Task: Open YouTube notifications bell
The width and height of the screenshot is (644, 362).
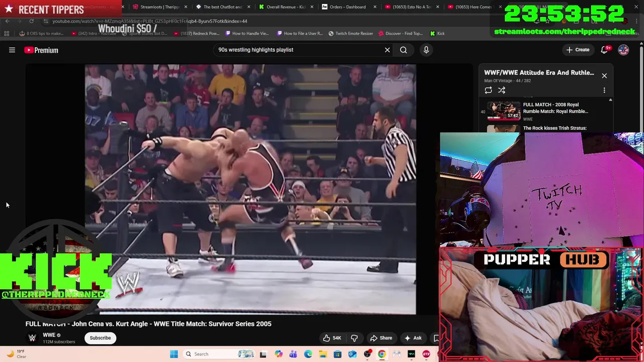Action: coord(605,50)
